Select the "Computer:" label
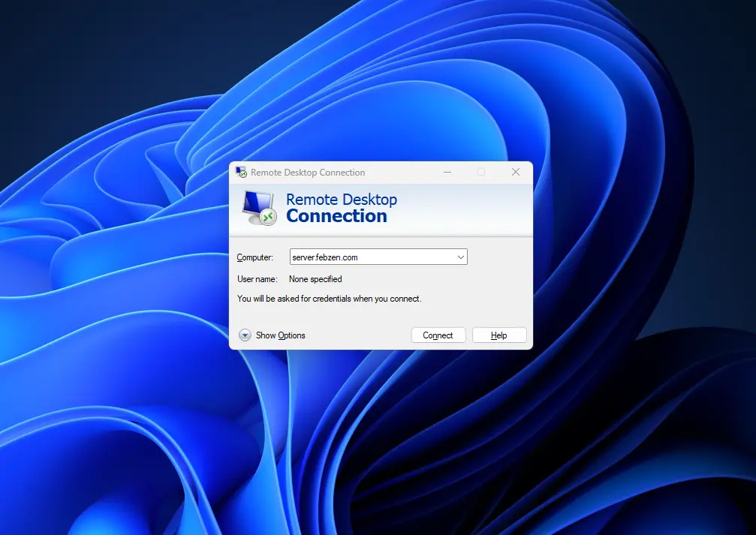 pos(255,257)
